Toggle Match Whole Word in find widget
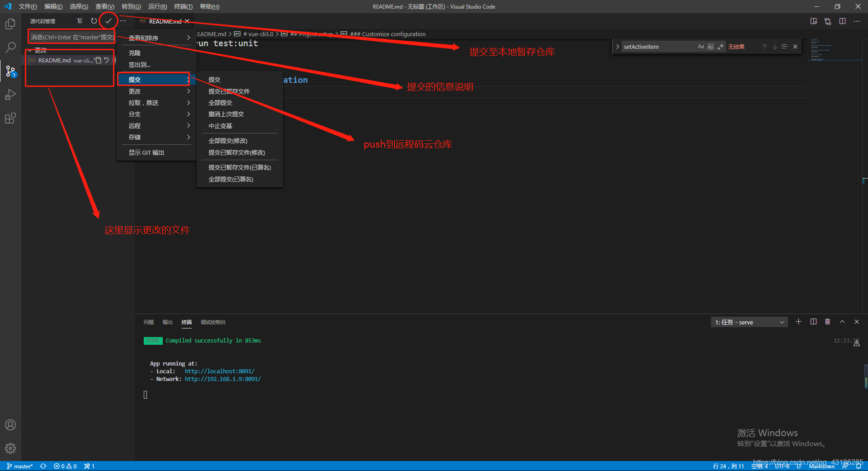 tap(711, 47)
